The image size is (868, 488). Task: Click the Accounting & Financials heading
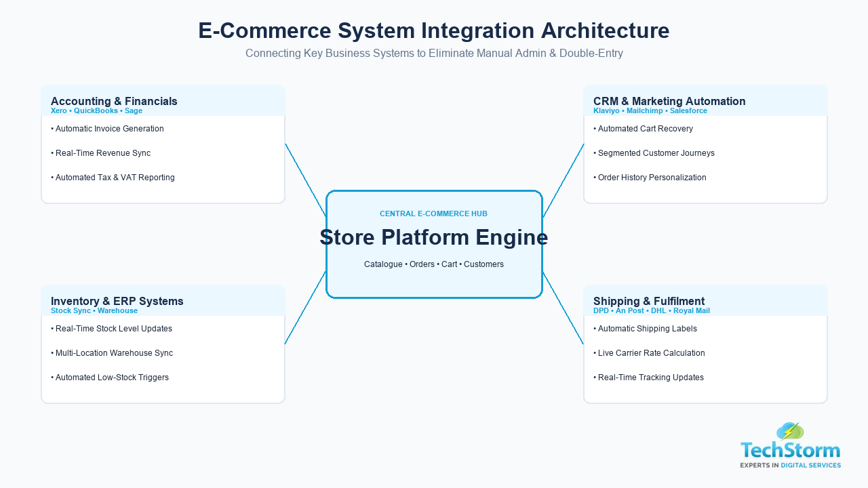pyautogui.click(x=114, y=101)
